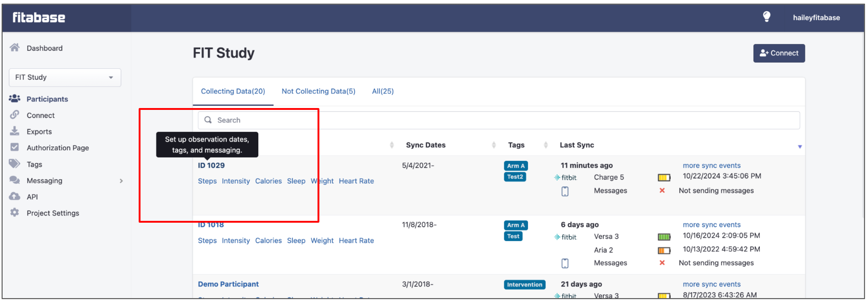Click the page vertical scrollbar

(x=863, y=125)
